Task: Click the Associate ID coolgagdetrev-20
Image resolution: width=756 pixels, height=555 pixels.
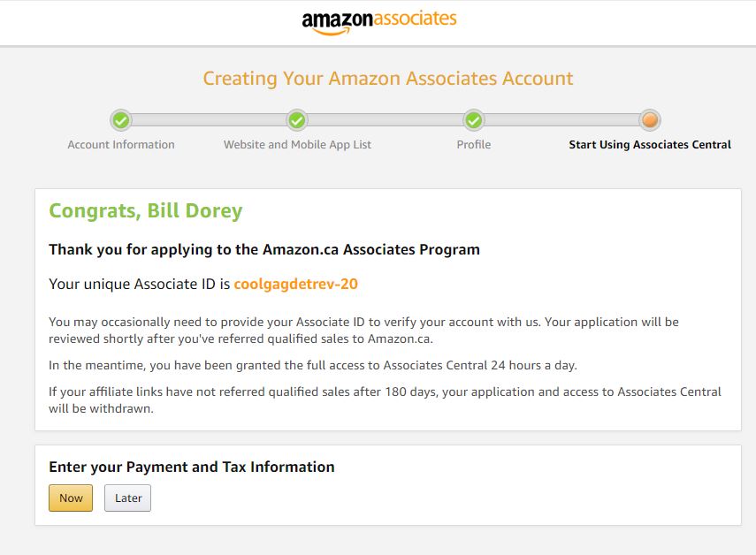Action: 295,285
